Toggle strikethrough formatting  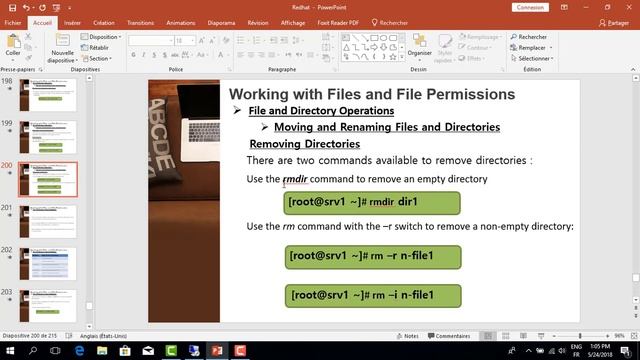(x=175, y=55)
